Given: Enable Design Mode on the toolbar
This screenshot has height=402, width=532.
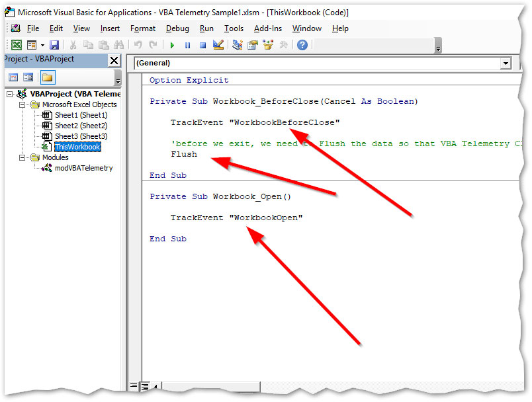Looking at the screenshot, I should coord(218,45).
